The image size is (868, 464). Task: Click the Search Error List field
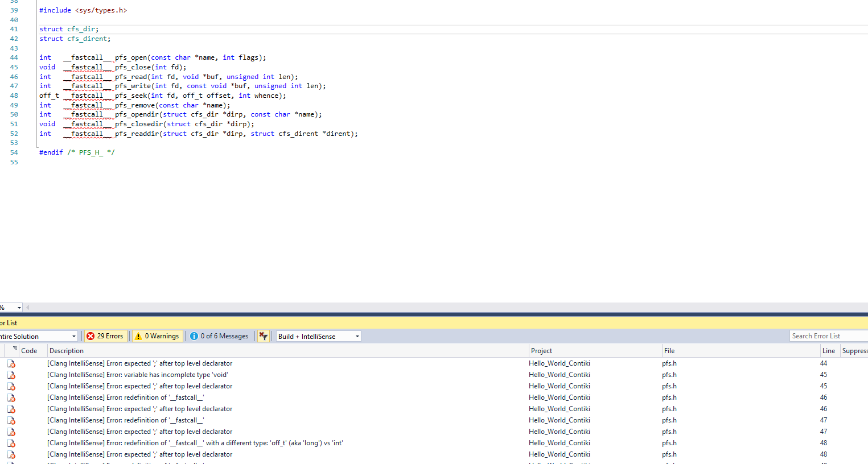tap(829, 336)
